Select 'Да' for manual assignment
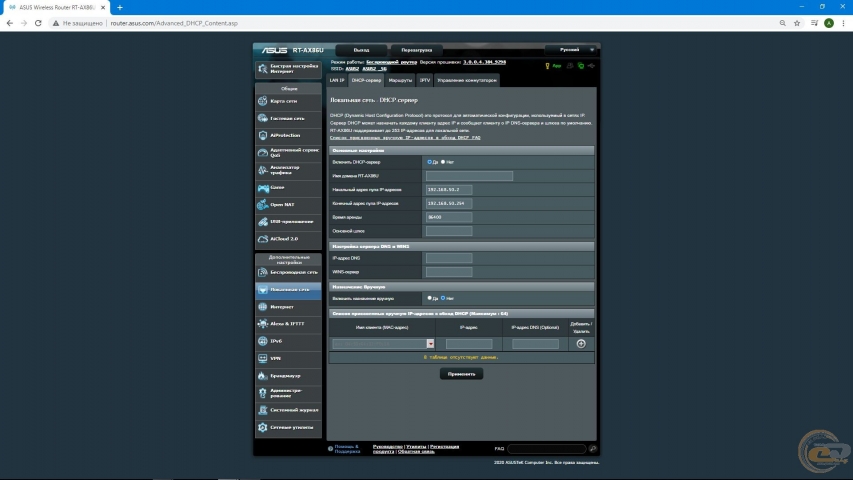 [x=429, y=298]
